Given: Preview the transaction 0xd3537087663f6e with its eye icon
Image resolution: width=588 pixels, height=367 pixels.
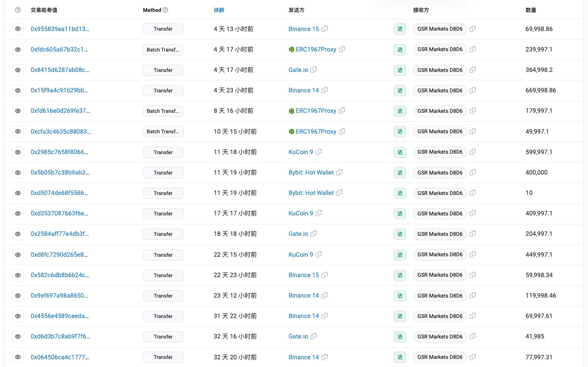Looking at the screenshot, I should (x=18, y=213).
